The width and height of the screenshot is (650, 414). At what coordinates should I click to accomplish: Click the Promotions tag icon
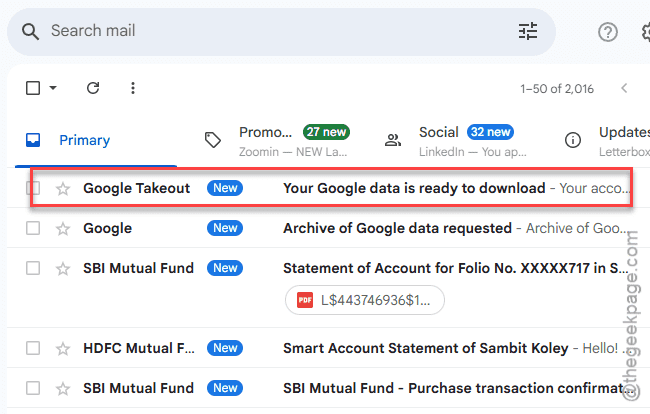pyautogui.click(x=213, y=140)
